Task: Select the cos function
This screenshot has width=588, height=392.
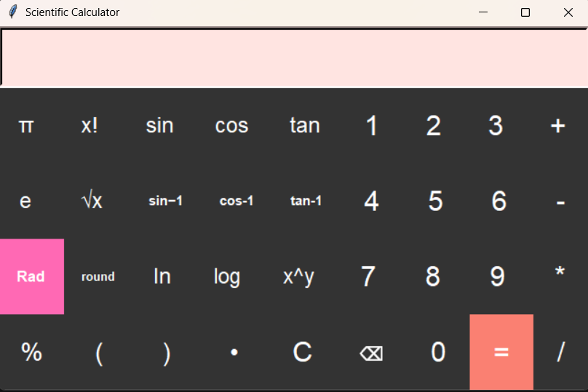Action: [x=231, y=126]
